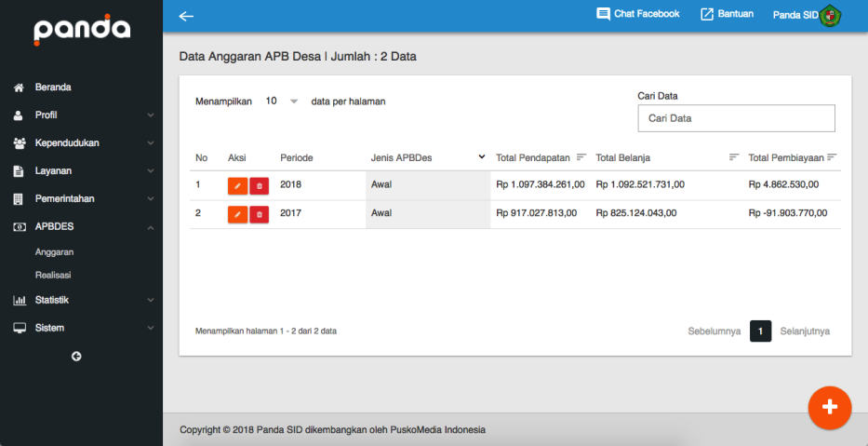The width and height of the screenshot is (868, 446).
Task: Click the Chat Facebook speech bubble icon
Action: 603,14
